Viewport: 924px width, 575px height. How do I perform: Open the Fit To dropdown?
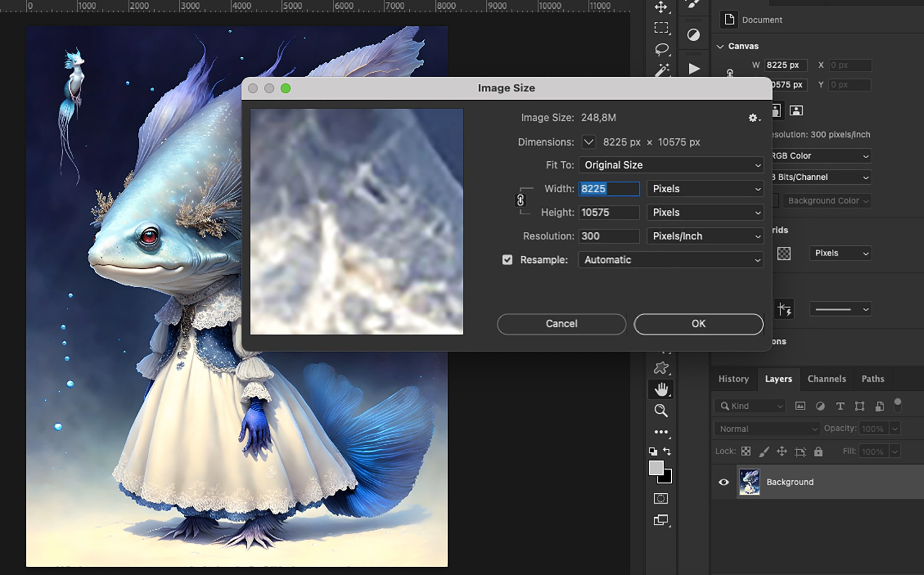(x=670, y=165)
